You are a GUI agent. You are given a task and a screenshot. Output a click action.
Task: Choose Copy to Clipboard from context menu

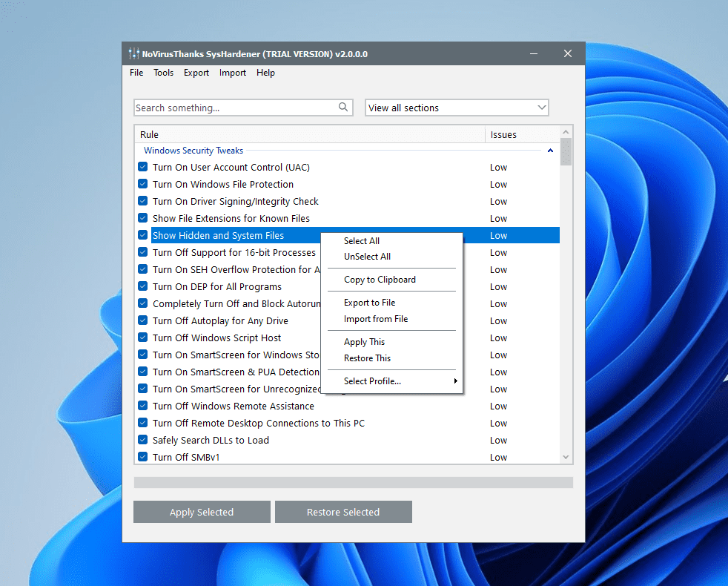click(x=380, y=280)
